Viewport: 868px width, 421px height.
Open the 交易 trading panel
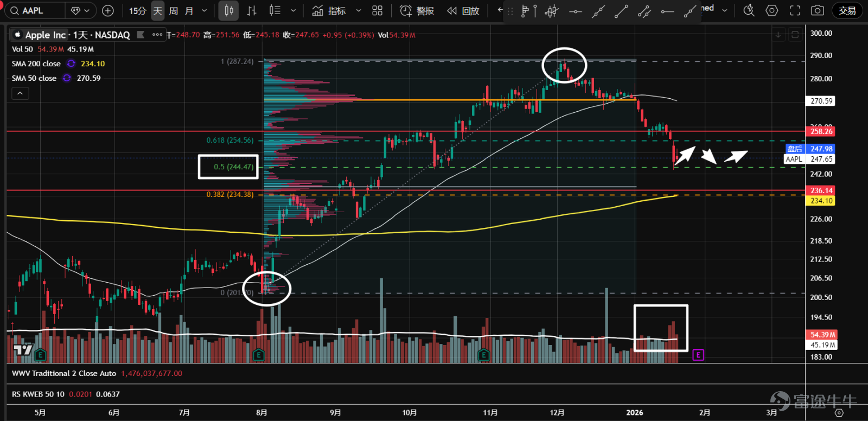pyautogui.click(x=847, y=10)
